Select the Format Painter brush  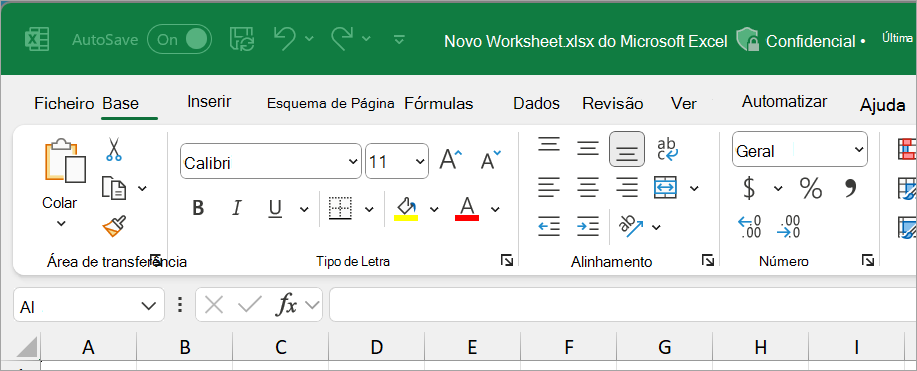tap(114, 226)
